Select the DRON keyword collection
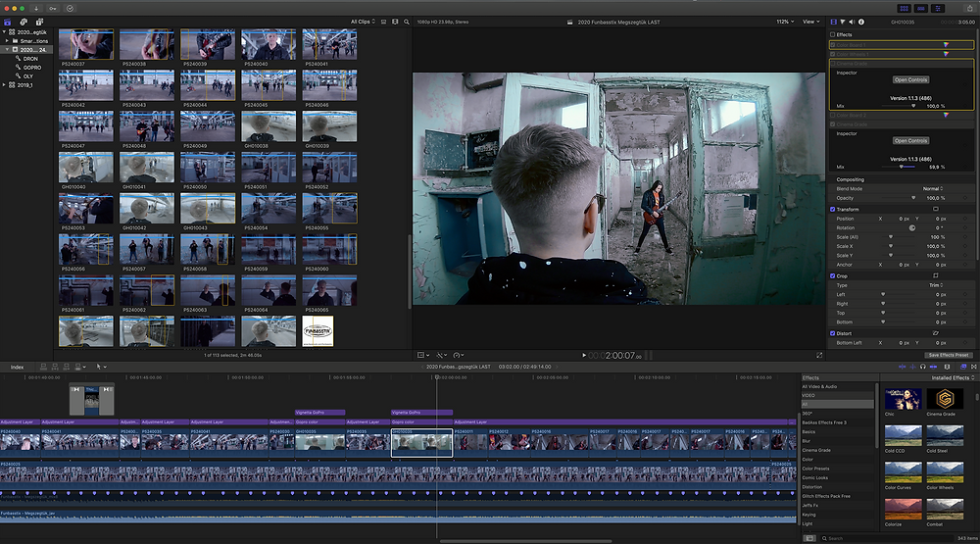Image resolution: width=980 pixels, height=544 pixels. [30, 59]
